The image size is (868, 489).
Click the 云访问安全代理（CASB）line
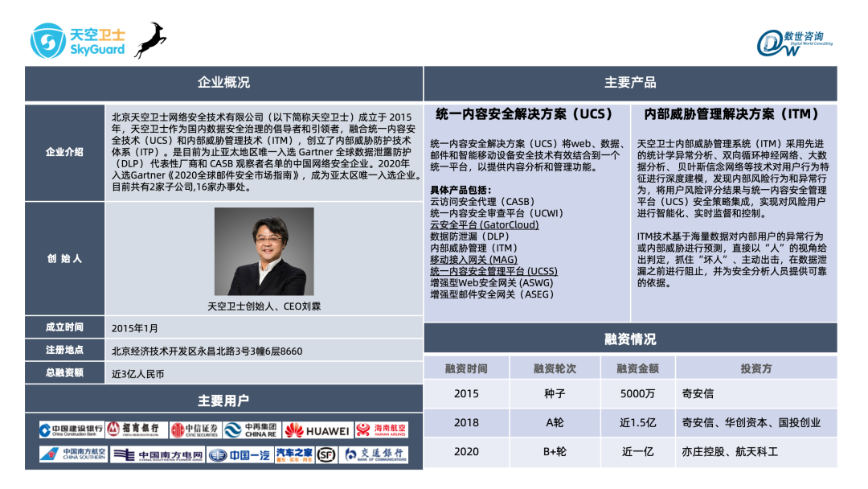tap(483, 202)
